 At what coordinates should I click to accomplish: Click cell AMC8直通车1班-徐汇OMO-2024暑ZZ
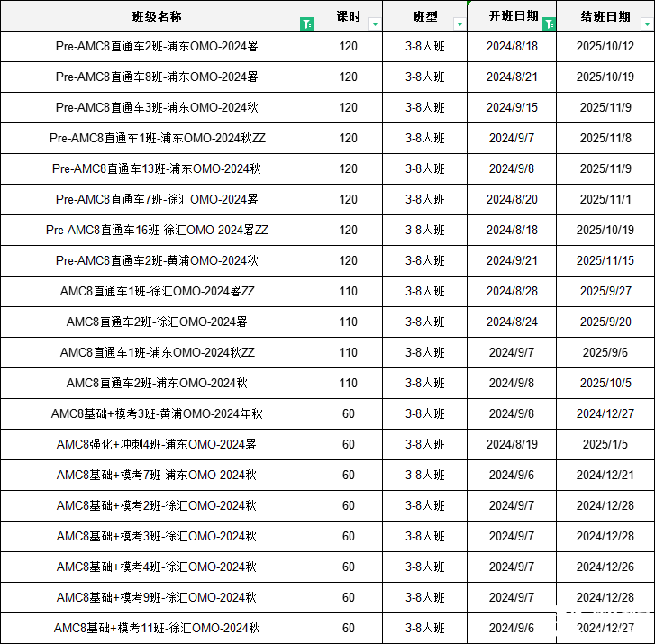[157, 291]
